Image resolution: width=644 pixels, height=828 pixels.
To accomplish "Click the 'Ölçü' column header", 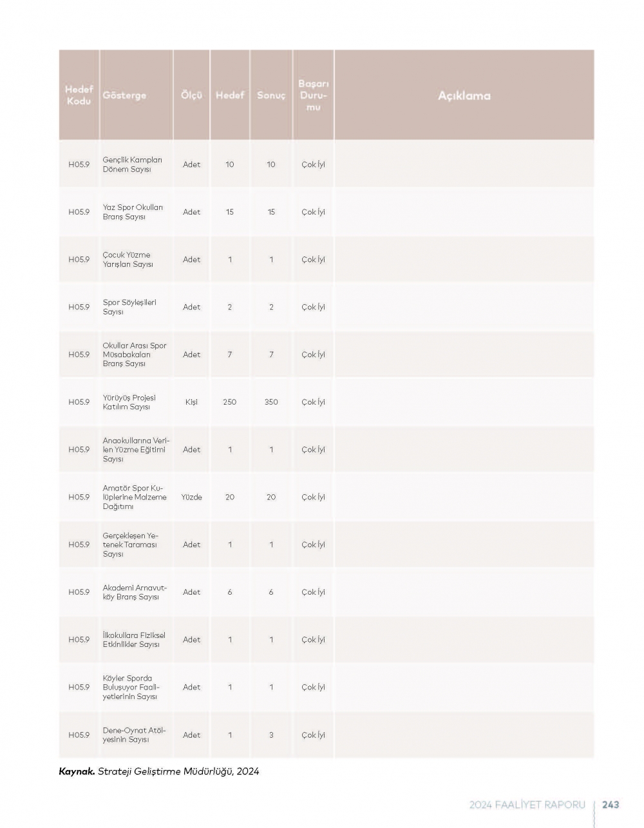I will [x=191, y=95].
